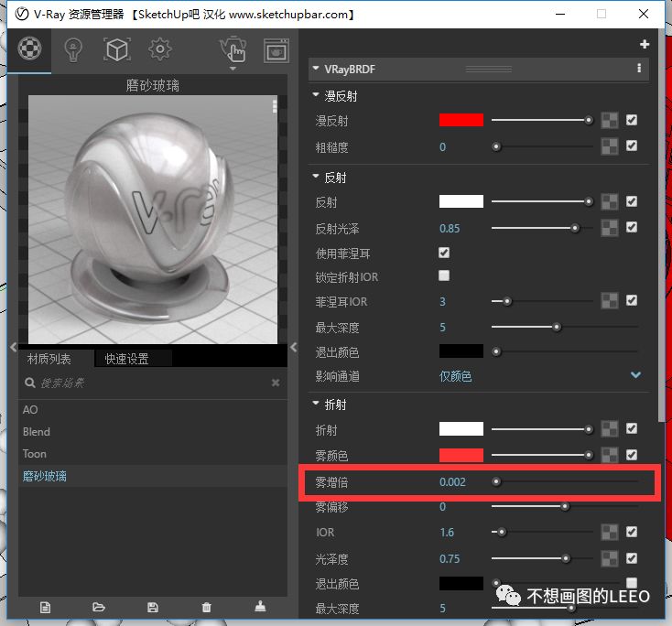Open texture slot for 折射 color
This screenshot has height=626, width=672.
610,429
